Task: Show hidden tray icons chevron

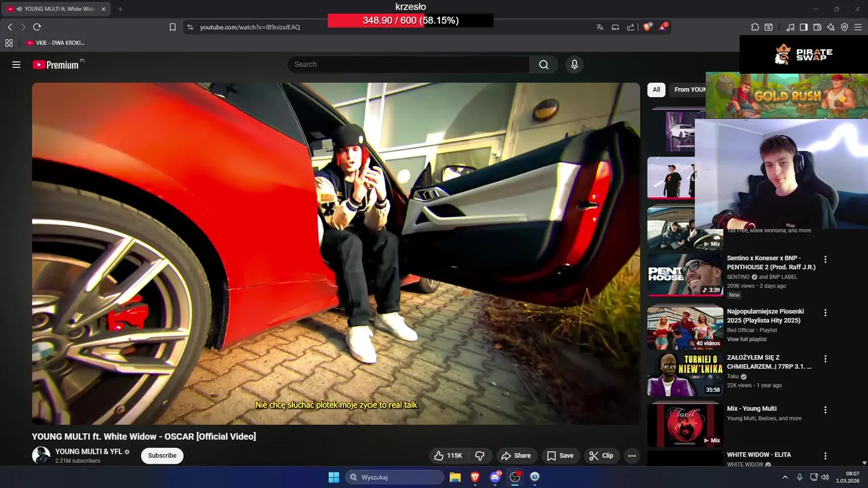Action: pyautogui.click(x=785, y=477)
